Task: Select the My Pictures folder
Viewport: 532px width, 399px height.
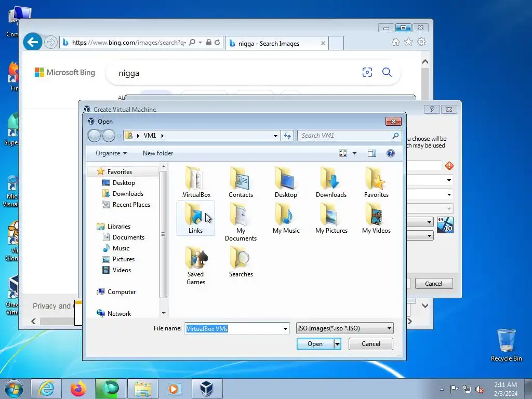Action: click(x=331, y=218)
